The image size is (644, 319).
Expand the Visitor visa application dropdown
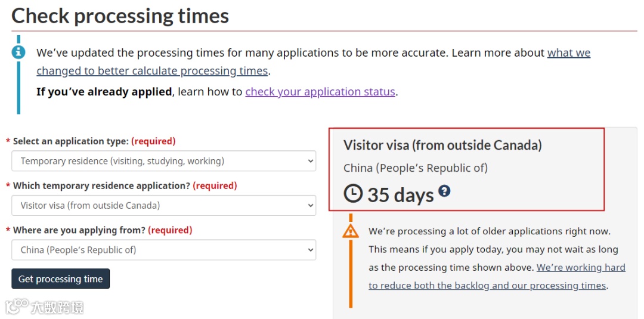pos(163,205)
